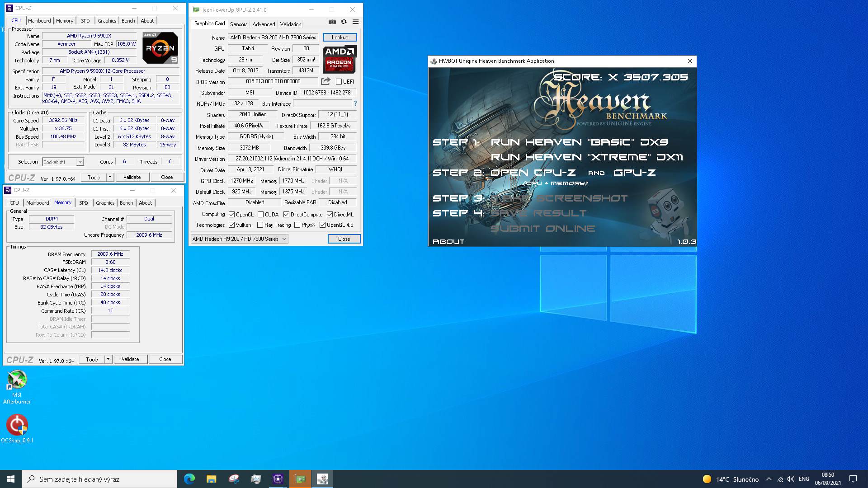Toggle the PhysX checkbox
The image size is (868, 488).
tap(297, 225)
